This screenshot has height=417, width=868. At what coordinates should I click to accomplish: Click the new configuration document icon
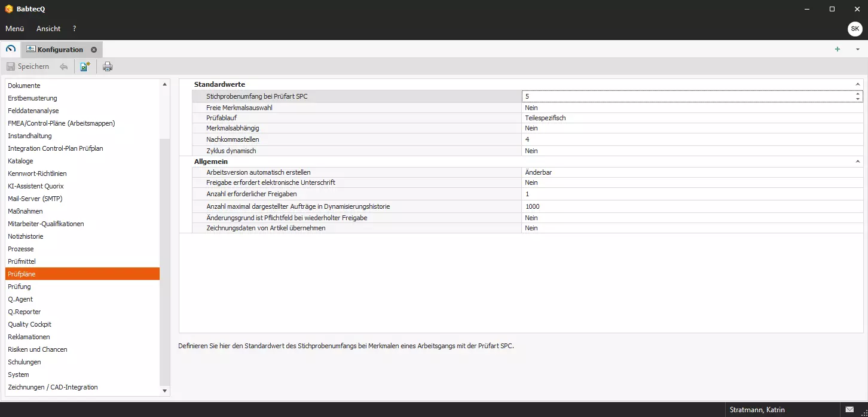point(85,66)
